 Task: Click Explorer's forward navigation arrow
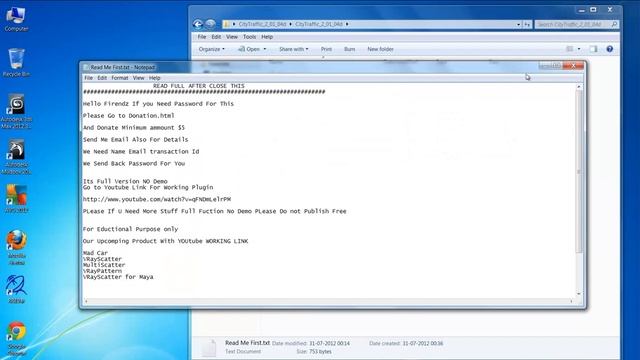click(210, 24)
